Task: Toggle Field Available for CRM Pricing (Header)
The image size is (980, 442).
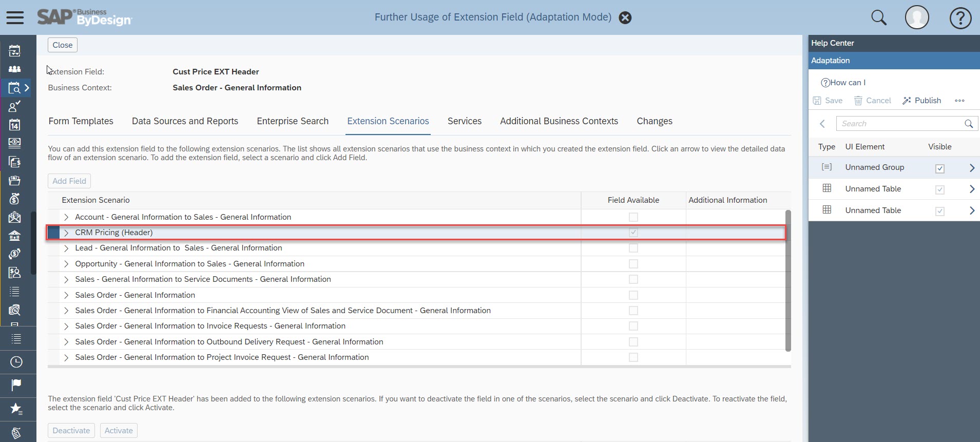Action: tap(633, 233)
